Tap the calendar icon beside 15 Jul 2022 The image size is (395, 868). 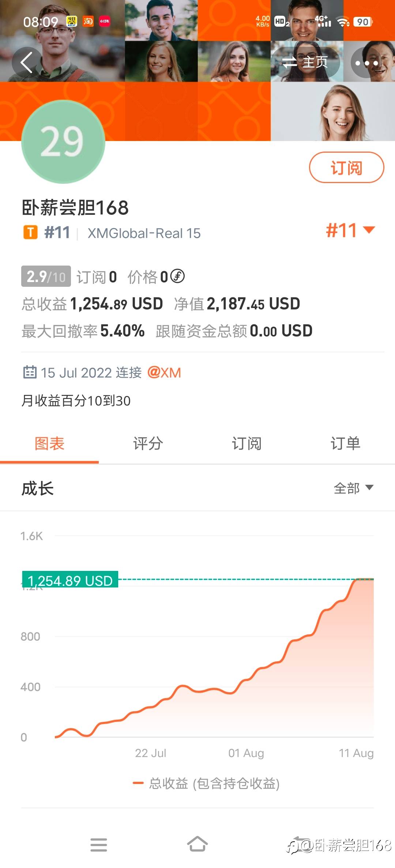pos(30,372)
